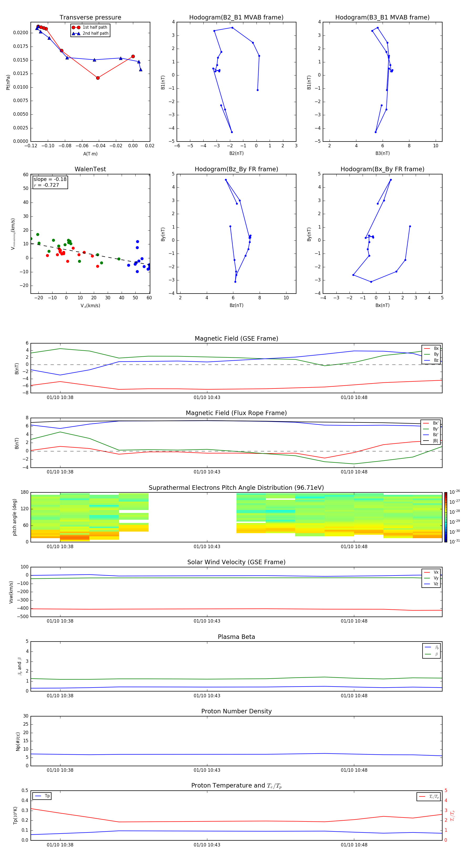Click the 'A(T·m)' x-axis label
473x868 pixels.
(90, 154)
